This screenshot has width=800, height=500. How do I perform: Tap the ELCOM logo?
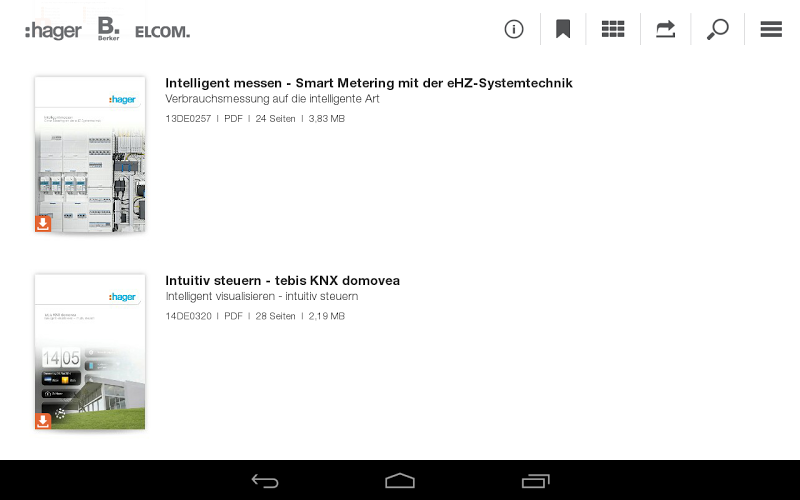coord(162,32)
